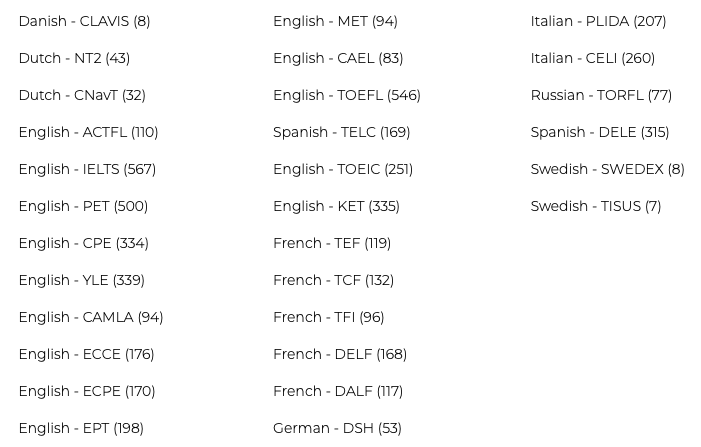The width and height of the screenshot is (701, 447).
Task: Open English - PET (500) category
Action: point(83,207)
